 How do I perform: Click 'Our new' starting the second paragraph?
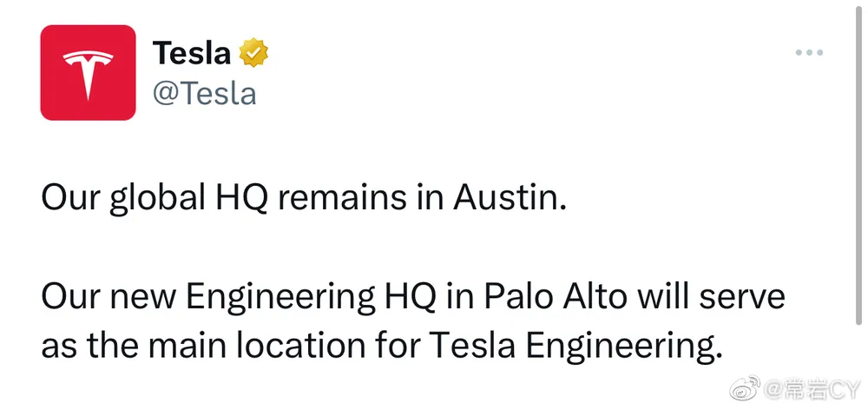[x=109, y=296]
